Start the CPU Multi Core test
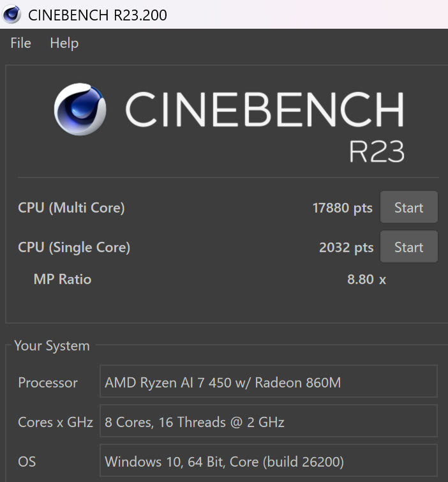 point(409,207)
